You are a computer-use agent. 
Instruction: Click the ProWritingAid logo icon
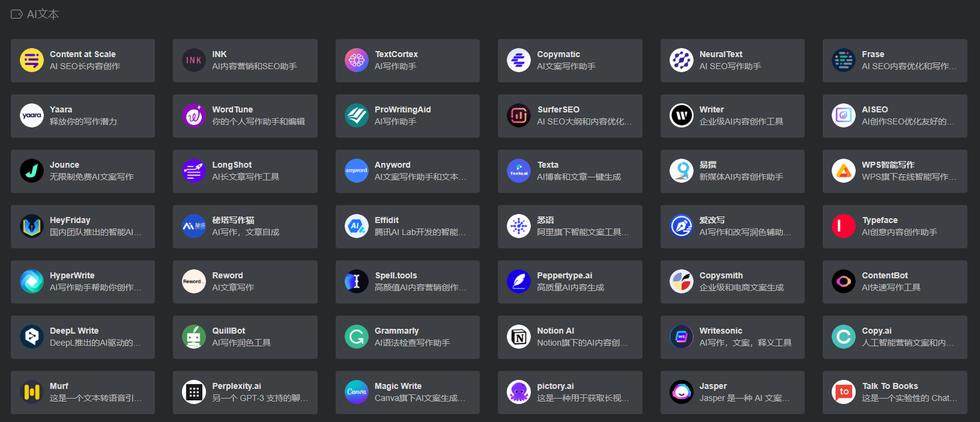357,116
